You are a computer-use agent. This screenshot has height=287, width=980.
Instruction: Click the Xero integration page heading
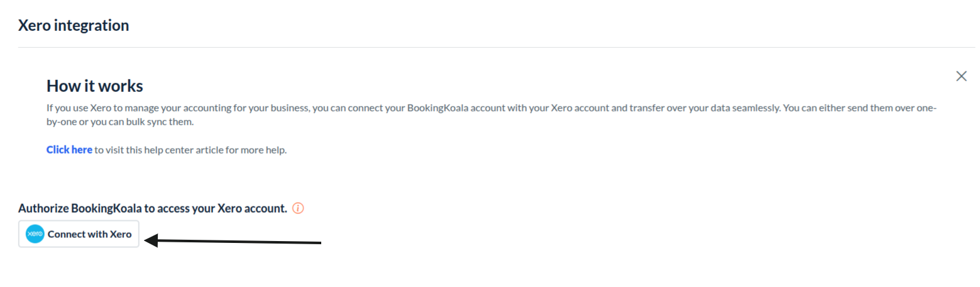point(74,26)
